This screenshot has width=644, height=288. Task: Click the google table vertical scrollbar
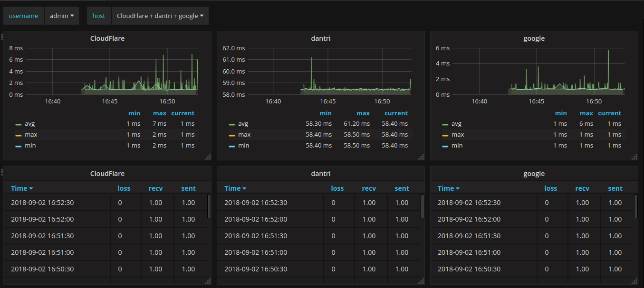(x=636, y=206)
